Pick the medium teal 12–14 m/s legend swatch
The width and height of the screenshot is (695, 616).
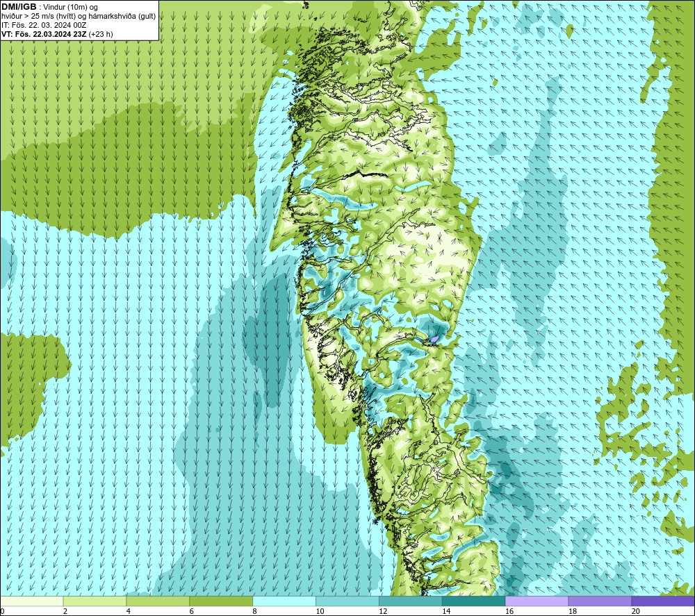(x=411, y=601)
